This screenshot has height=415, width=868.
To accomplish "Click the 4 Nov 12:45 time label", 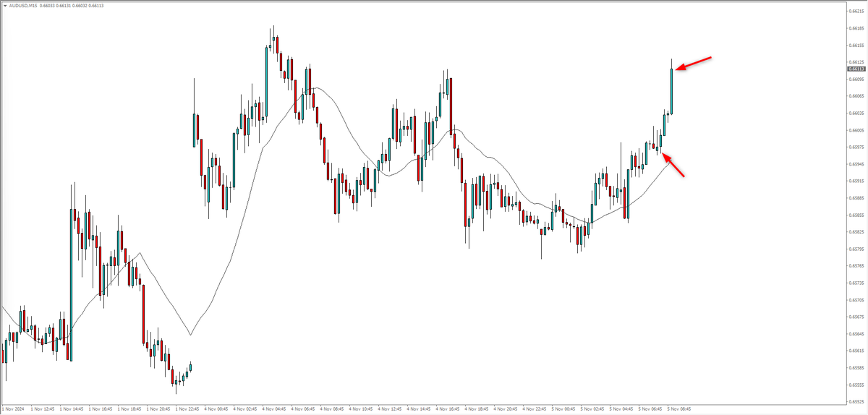I will pyautogui.click(x=389, y=409).
